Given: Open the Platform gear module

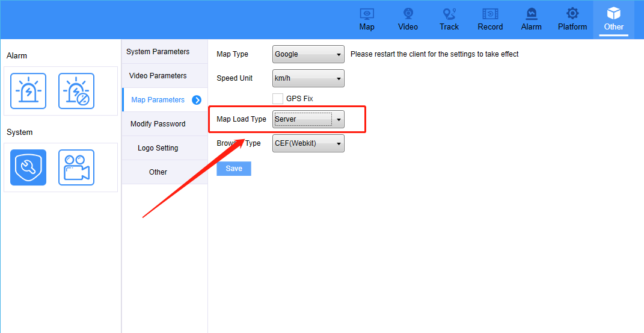Looking at the screenshot, I should coord(572,19).
